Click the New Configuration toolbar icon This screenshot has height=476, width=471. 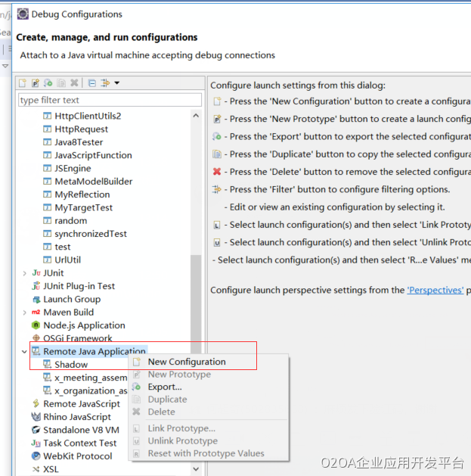23,83
